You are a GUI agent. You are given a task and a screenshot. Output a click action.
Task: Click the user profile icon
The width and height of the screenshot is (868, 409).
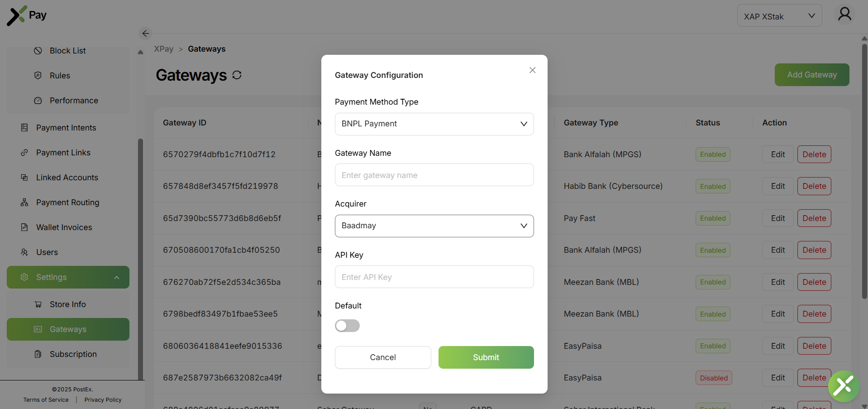(x=844, y=14)
